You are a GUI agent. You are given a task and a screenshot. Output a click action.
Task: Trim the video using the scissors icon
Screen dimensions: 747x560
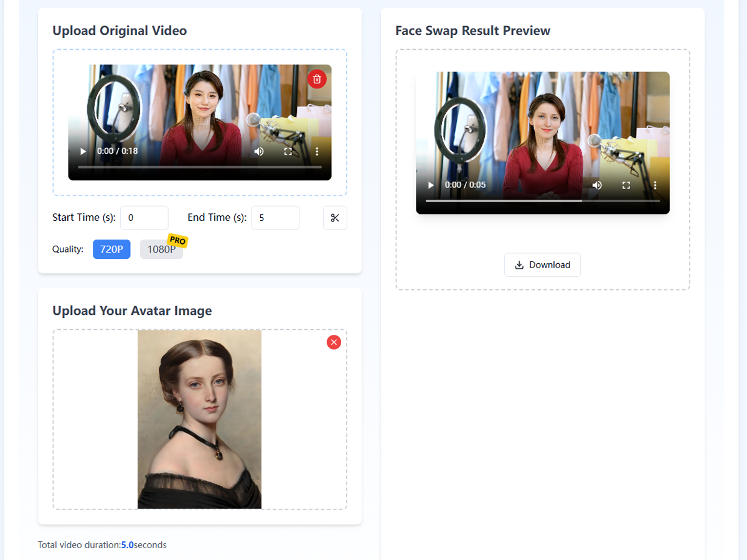335,218
